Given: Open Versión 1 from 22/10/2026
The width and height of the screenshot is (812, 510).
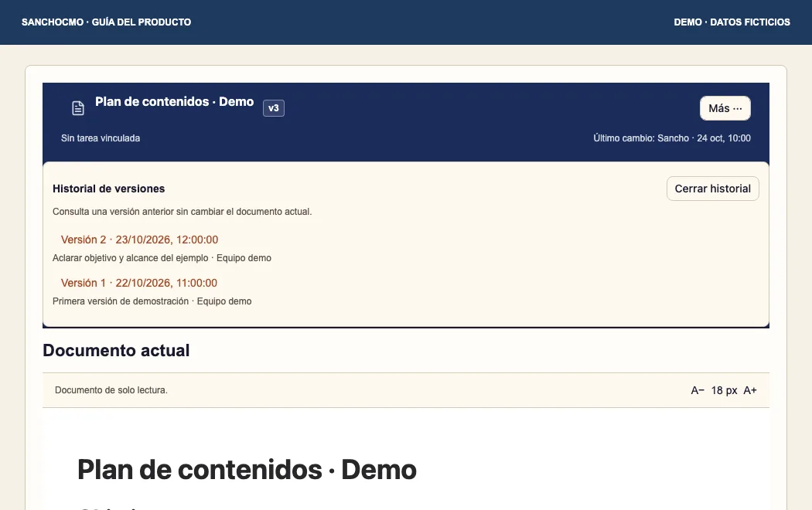Looking at the screenshot, I should pyautogui.click(x=138, y=283).
